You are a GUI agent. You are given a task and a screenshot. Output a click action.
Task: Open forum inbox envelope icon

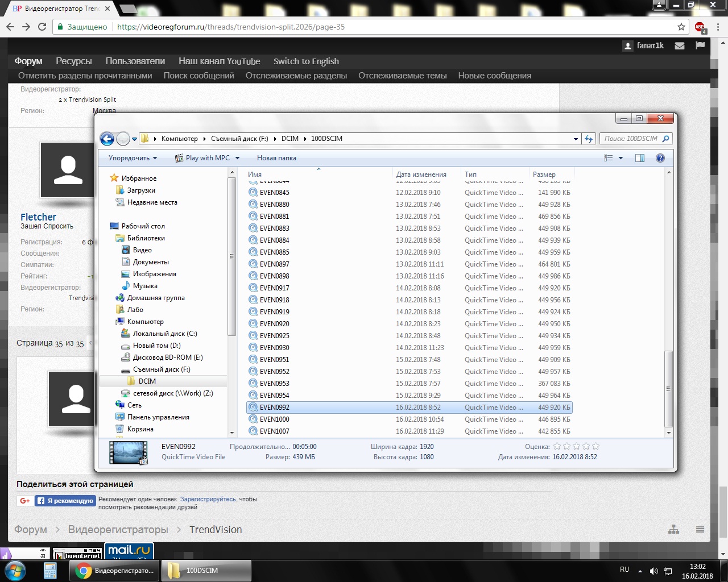(680, 45)
